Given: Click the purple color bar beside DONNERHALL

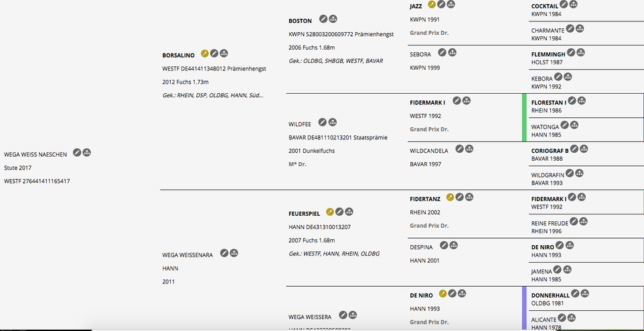Looking at the screenshot, I should click(x=524, y=308).
